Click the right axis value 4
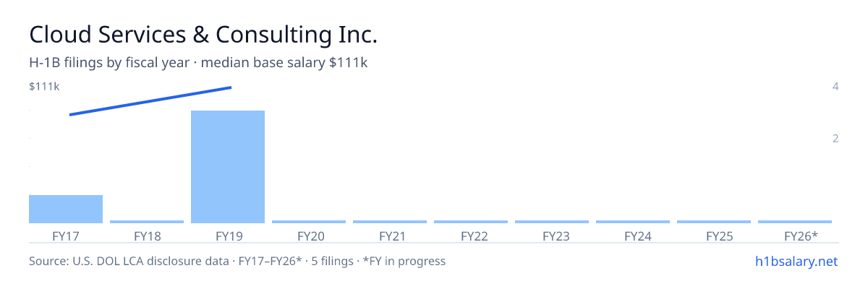The width and height of the screenshot is (868, 289). pos(835,87)
